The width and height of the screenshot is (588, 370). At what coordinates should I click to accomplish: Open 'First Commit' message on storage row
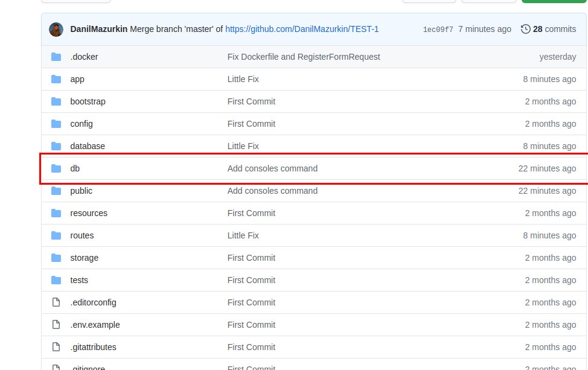pos(251,258)
